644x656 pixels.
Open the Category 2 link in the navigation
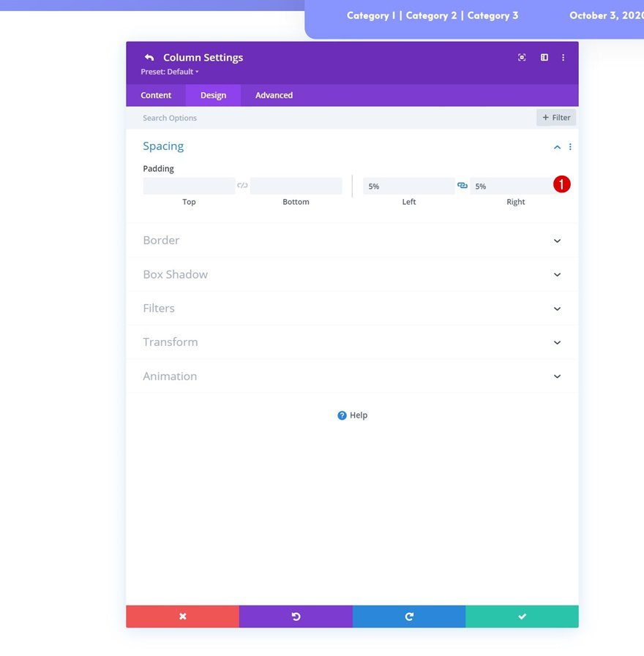coord(431,15)
